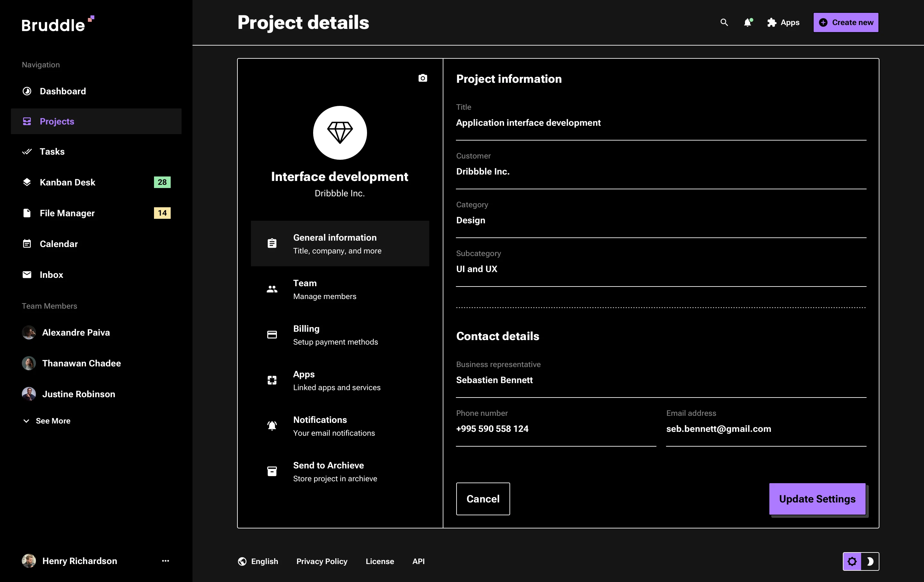This screenshot has height=582, width=924.
Task: Select the Apps puzzle icon in the header
Action: coord(771,22)
